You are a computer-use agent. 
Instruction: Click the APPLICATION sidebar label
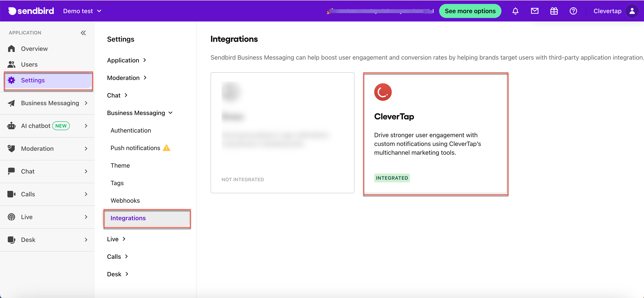[25, 33]
